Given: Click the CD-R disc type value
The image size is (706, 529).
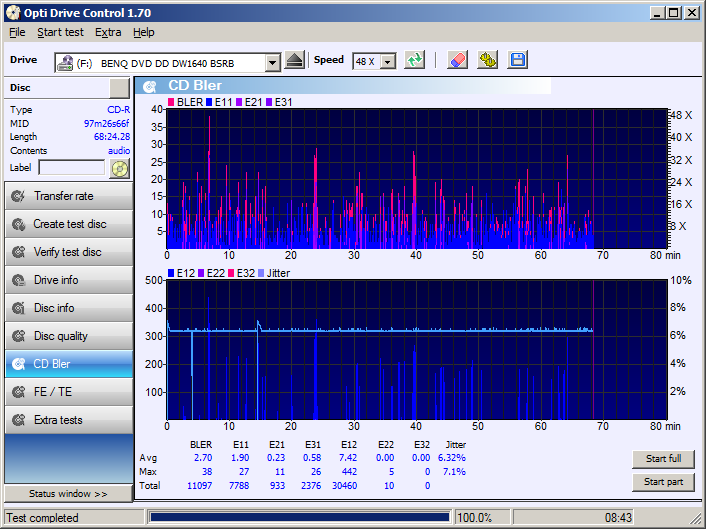Looking at the screenshot, I should coord(118,109).
